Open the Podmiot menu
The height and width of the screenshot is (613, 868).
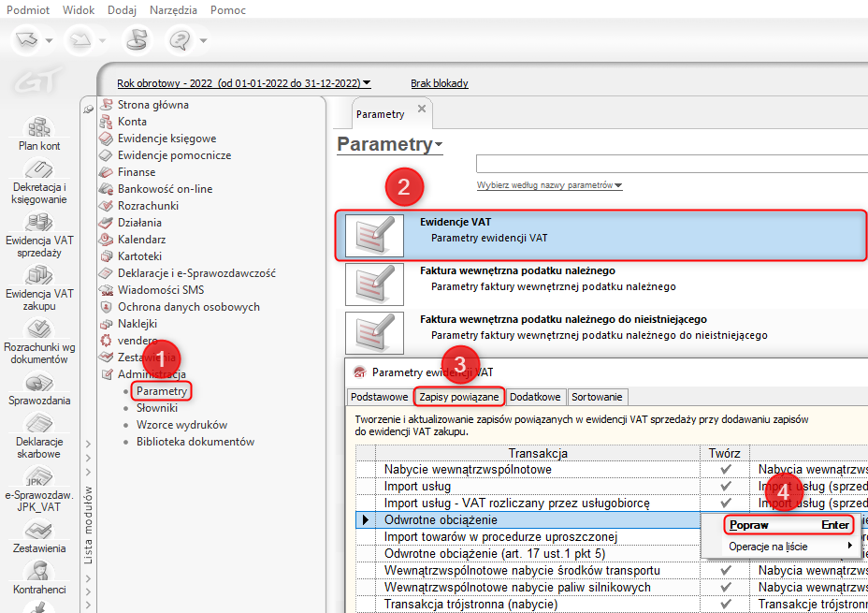28,10
